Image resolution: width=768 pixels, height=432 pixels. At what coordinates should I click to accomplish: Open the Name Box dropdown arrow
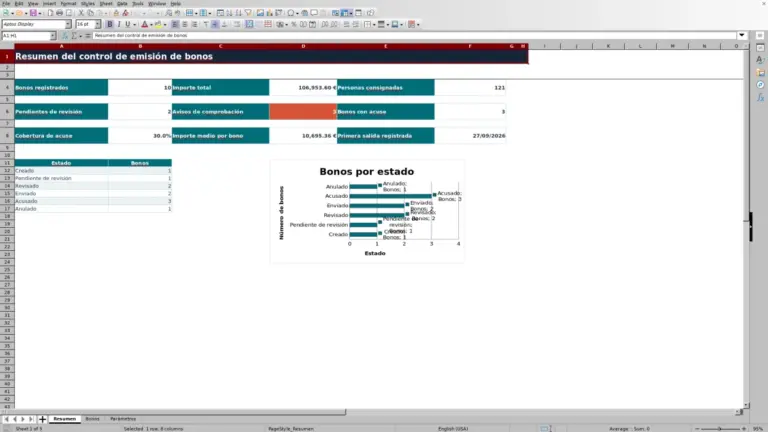pos(52,35)
